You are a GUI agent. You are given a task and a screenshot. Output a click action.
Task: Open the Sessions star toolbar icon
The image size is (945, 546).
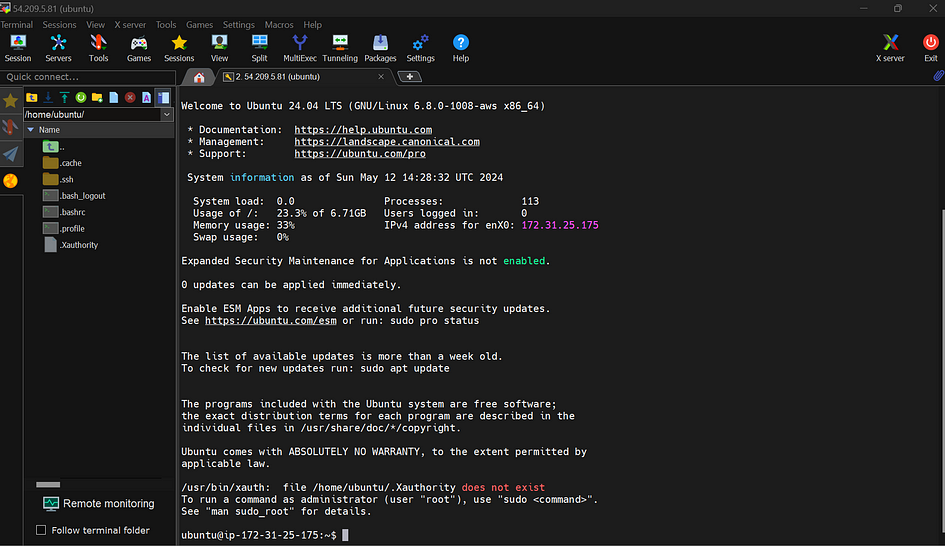click(179, 48)
